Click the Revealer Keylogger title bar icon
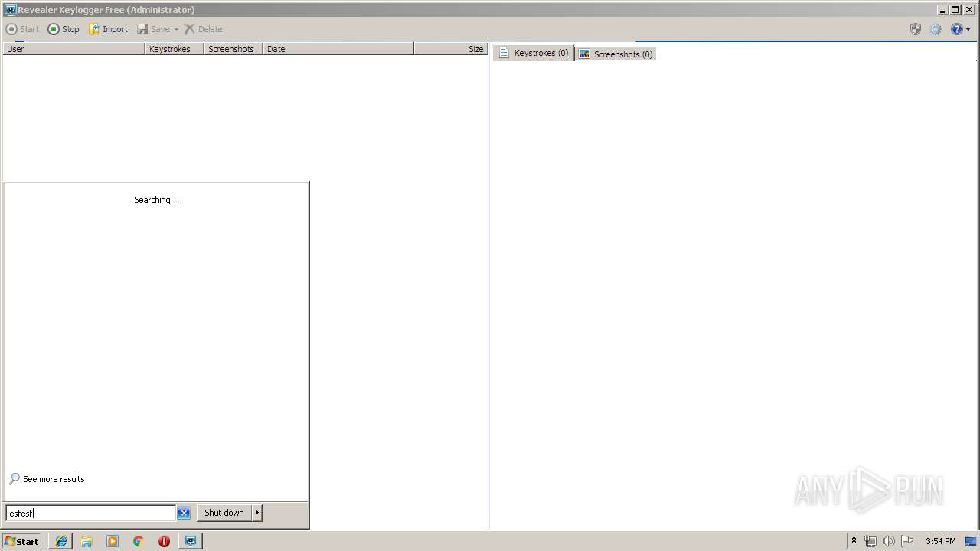 pyautogui.click(x=11, y=10)
